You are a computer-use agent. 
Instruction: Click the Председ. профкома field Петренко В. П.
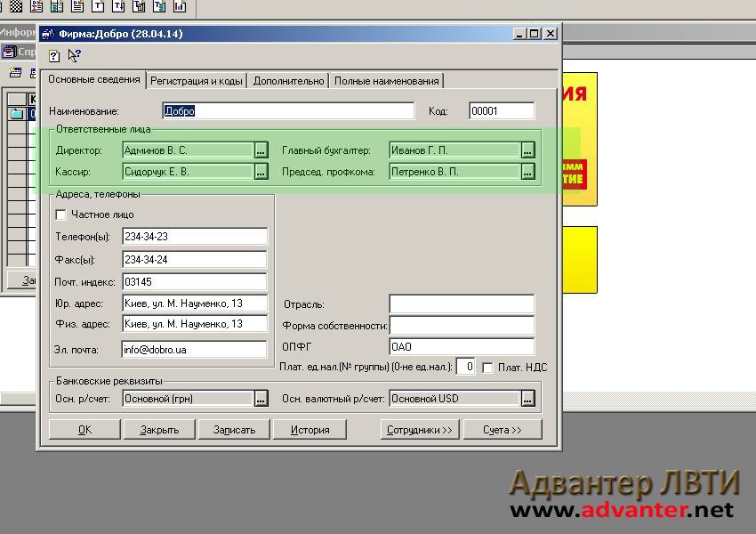[x=455, y=172]
